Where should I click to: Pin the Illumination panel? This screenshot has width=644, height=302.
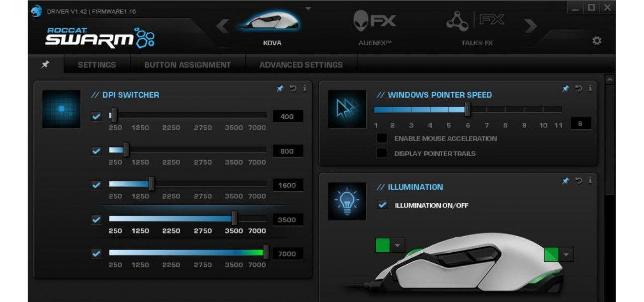[566, 181]
